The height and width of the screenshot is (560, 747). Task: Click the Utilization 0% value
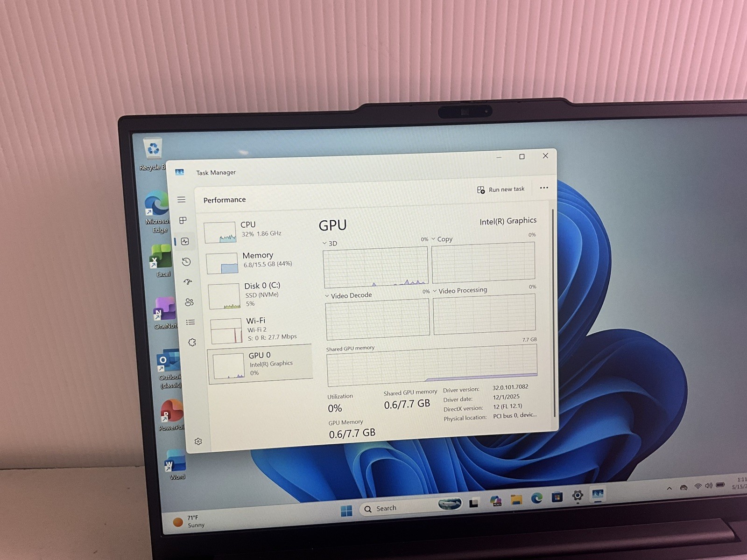[335, 408]
